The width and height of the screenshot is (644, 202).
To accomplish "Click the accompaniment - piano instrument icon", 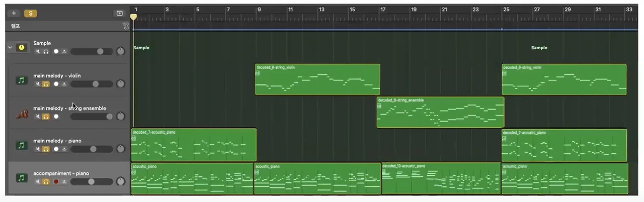I will (22, 178).
